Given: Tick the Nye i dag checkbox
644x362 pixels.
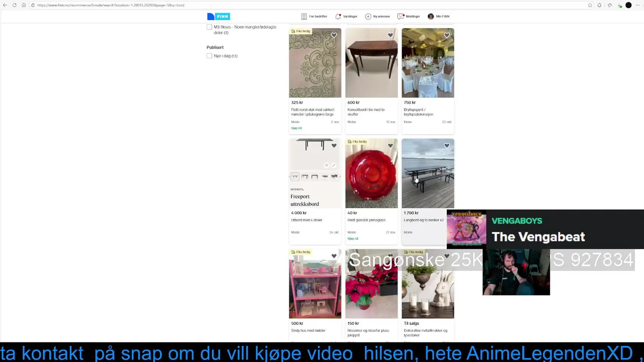Looking at the screenshot, I should (x=209, y=56).
